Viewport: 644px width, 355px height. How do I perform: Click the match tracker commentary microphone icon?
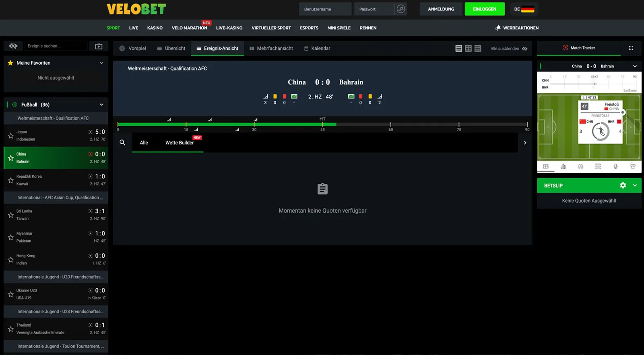pos(615,166)
